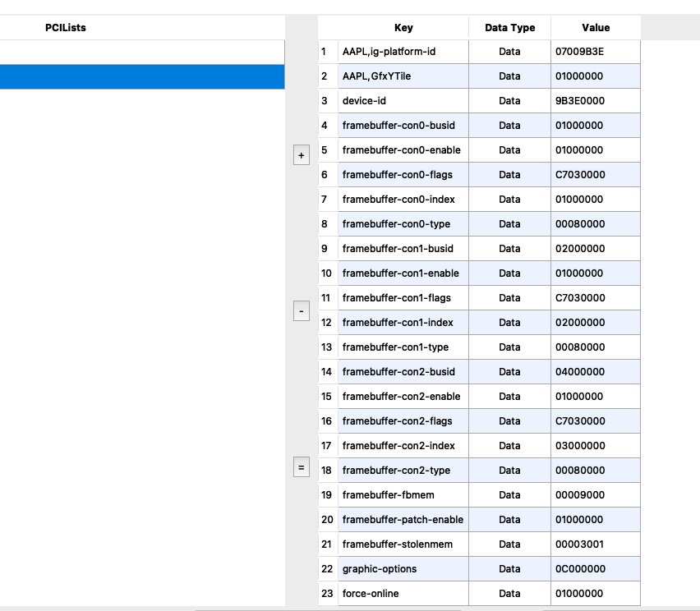Screen dimensions: 700x611
Task: Select framebuffer-con2-busid key
Action: (403, 372)
